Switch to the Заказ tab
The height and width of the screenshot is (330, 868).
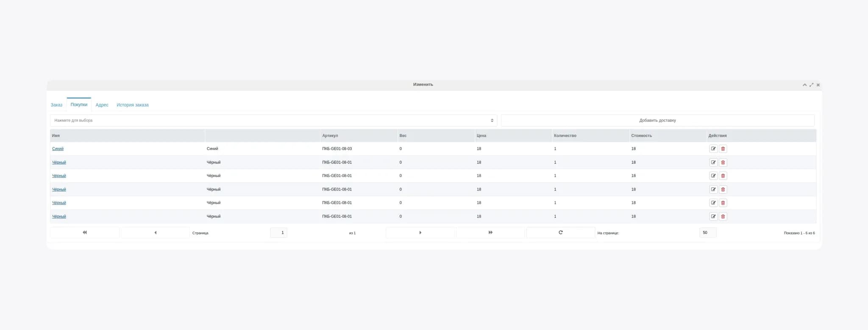click(x=56, y=105)
